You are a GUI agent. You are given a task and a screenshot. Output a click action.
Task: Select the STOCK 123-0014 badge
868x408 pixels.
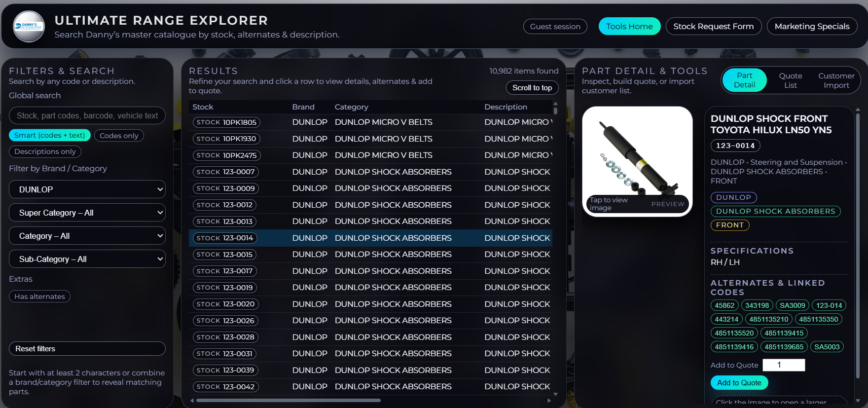click(x=225, y=238)
